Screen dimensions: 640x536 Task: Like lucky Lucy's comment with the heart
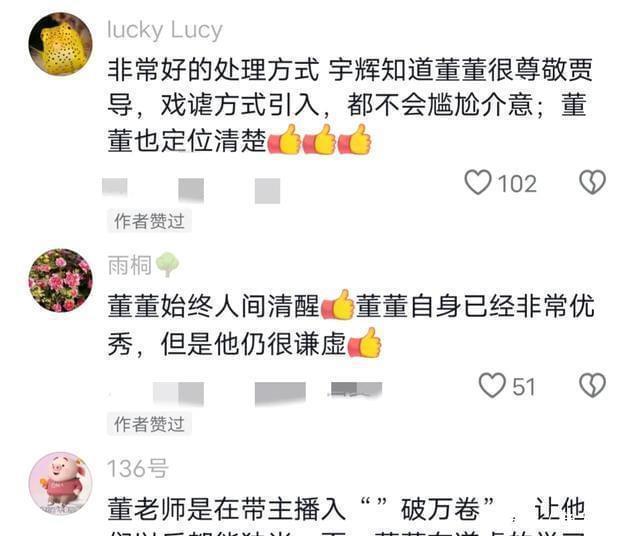[x=478, y=182]
